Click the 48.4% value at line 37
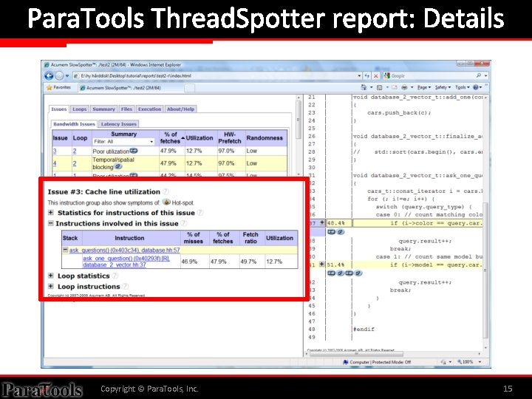 coord(336,223)
